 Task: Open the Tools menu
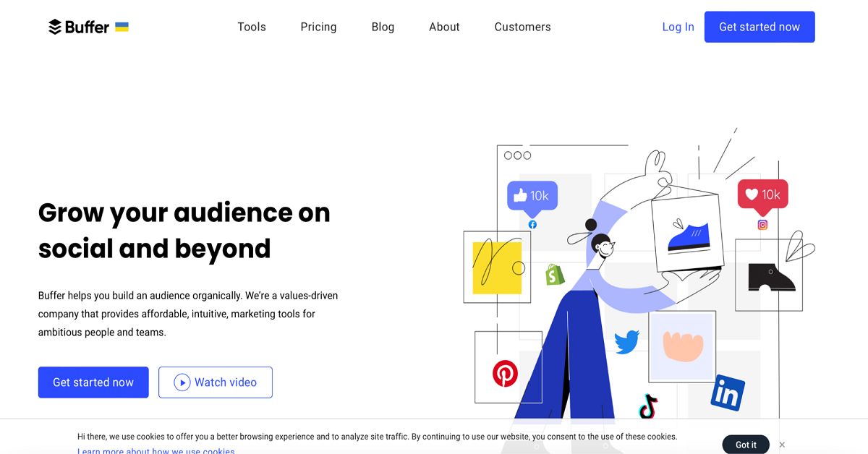click(252, 27)
